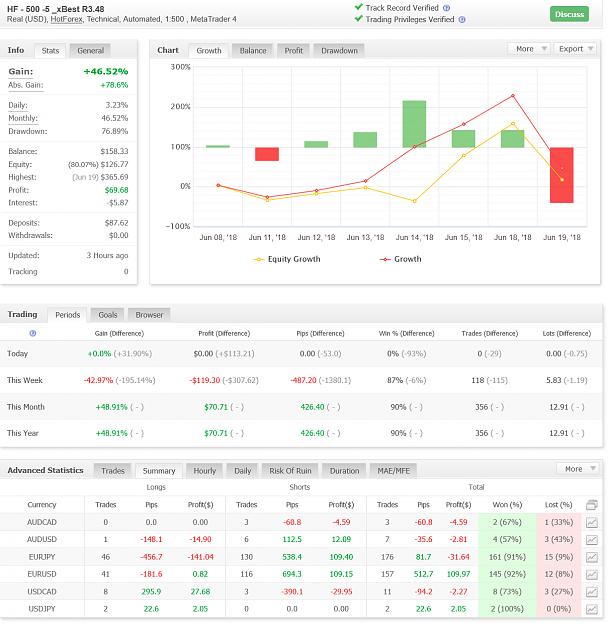This screenshot has width=611, height=625.
Task: Click the Monthly label link
Action: [x=23, y=118]
